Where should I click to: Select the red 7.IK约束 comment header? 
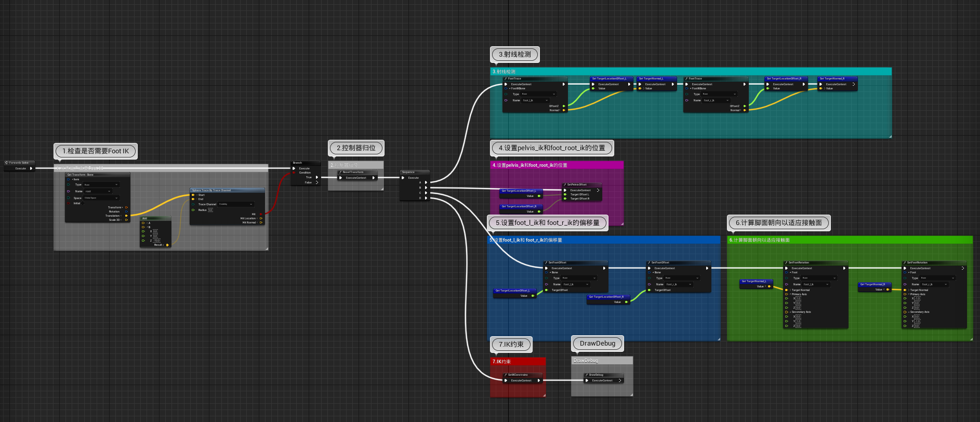(x=518, y=362)
